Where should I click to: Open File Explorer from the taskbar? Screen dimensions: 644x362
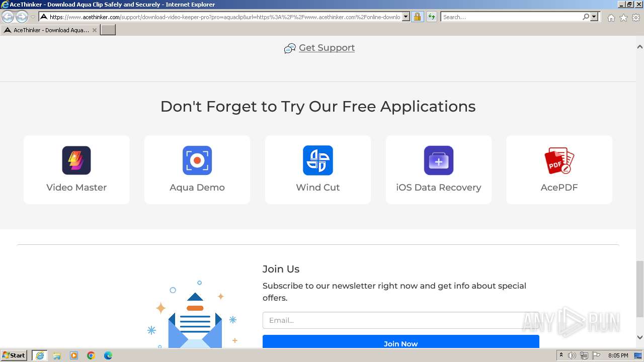57,355
